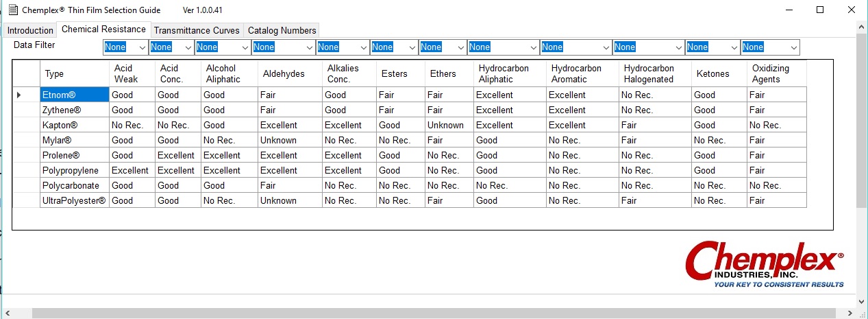Open the Acid Weak filter dropdown
This screenshot has width=868, height=319.
tap(142, 47)
